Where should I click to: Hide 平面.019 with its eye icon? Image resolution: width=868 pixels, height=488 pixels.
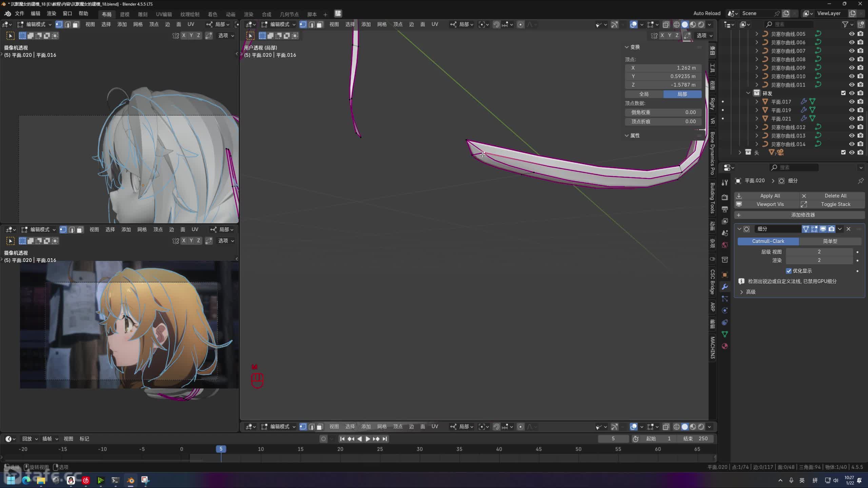[851, 110]
